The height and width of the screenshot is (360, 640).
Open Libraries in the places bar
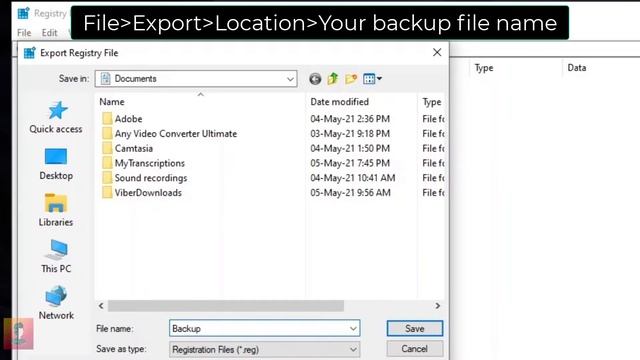click(56, 210)
